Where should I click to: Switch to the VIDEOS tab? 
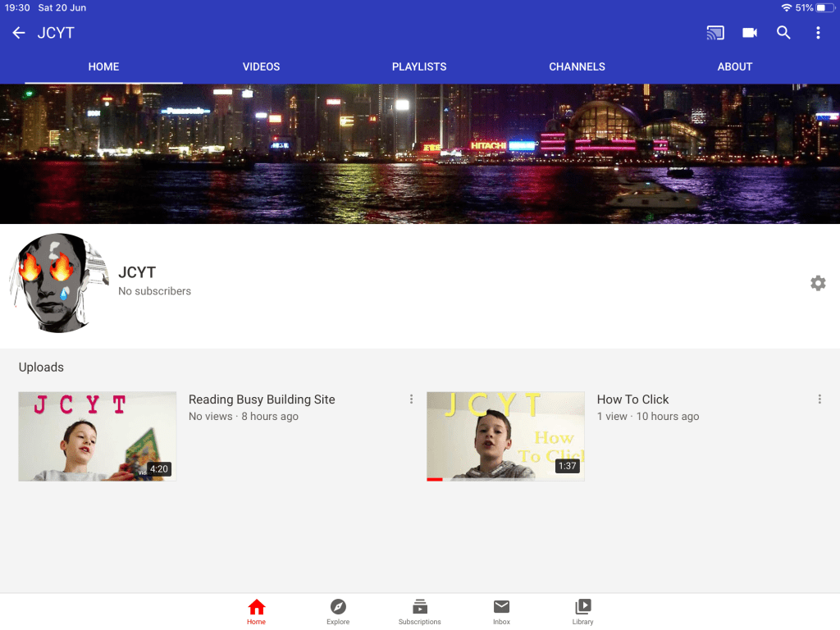point(261,66)
